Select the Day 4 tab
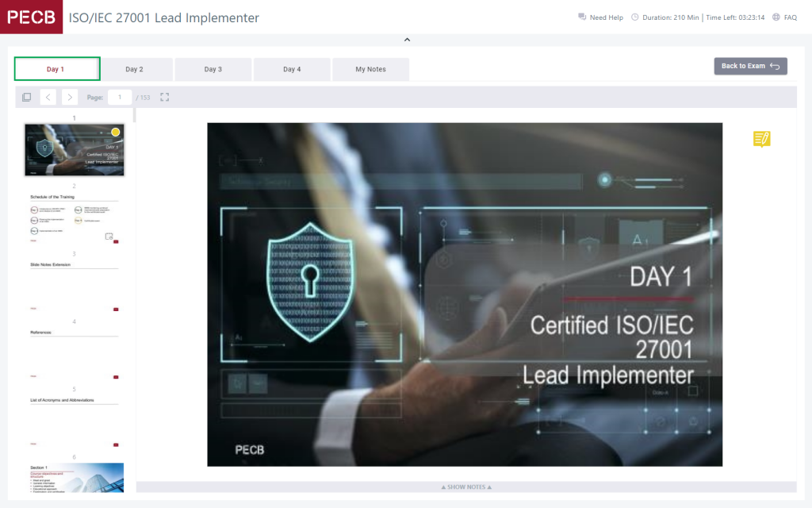812x508 pixels. click(292, 69)
